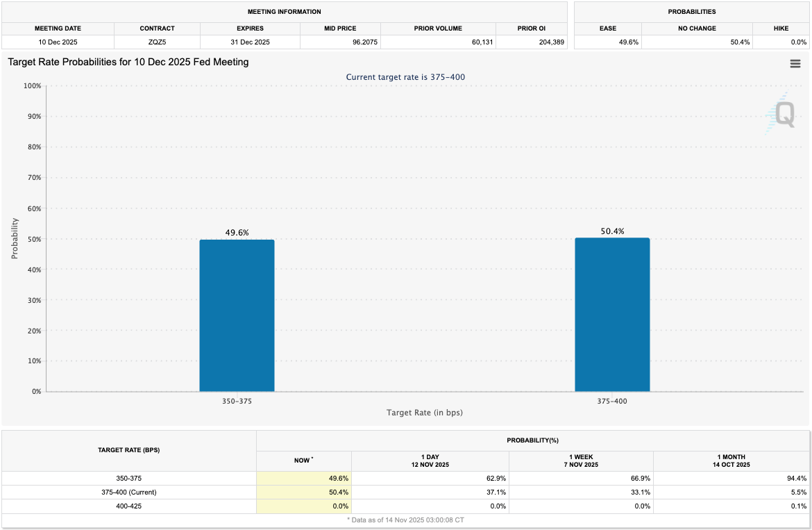Click the 1 WEEK 7 NOV 2025 header
The height and width of the screenshot is (530, 812).
coord(581,460)
